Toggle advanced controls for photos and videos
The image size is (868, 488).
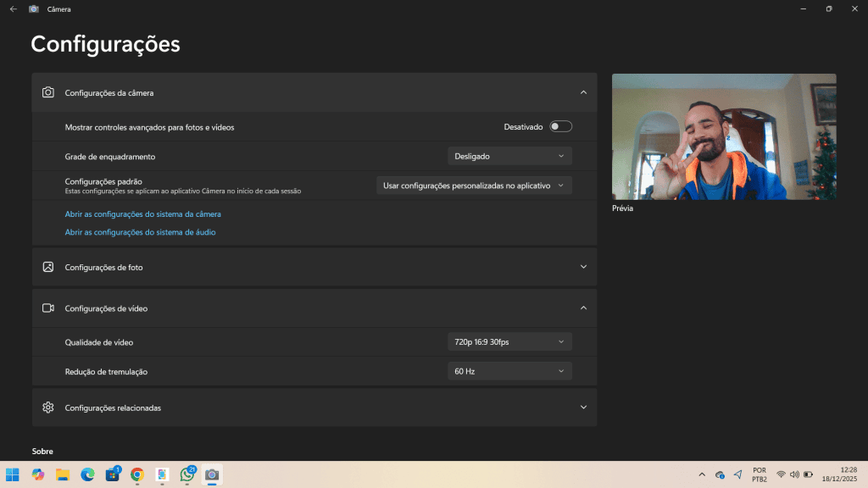click(560, 127)
